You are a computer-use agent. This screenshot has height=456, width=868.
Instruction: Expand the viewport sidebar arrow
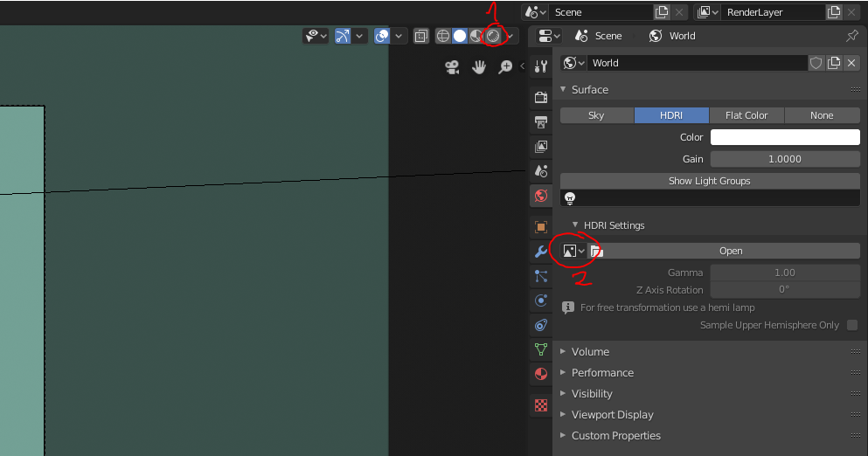click(522, 66)
